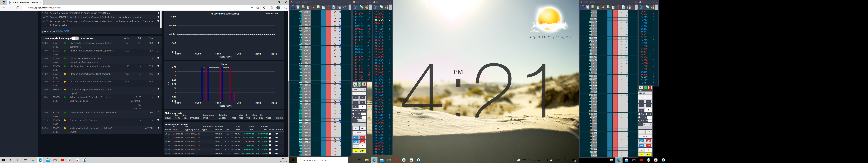Click the yellow FLAT button in MNQZ21 panel
868x163 pixels.
point(355,151)
